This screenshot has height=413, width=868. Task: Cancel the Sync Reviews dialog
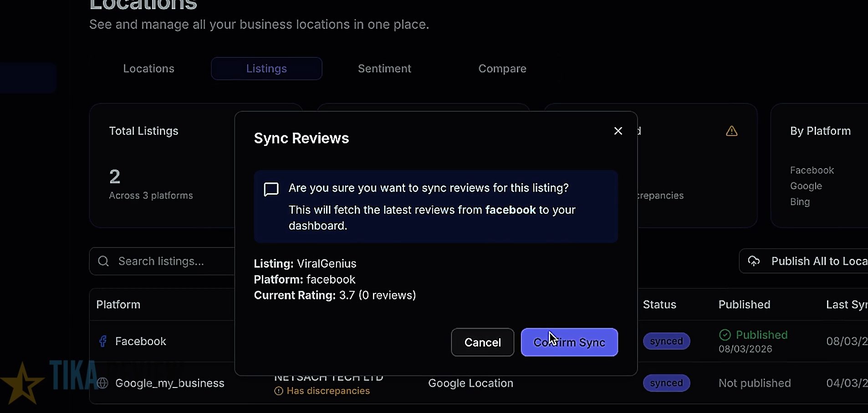(482, 342)
